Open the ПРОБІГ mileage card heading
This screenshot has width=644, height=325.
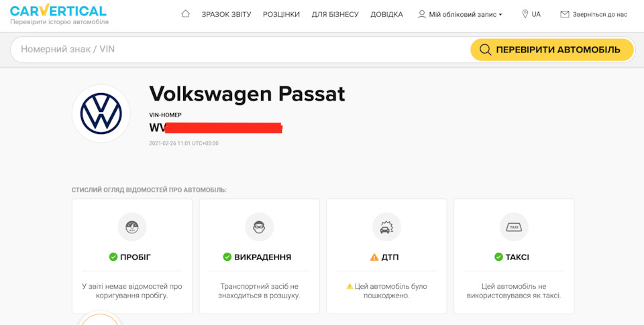[136, 257]
